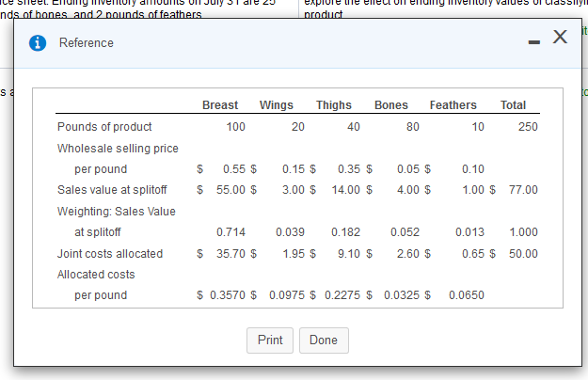
Task: Click the Pounds of product row label
Action: pos(104,127)
